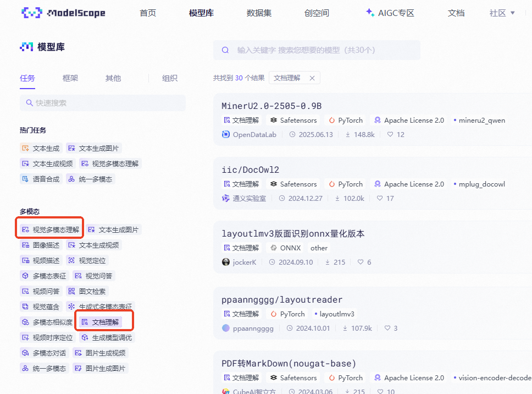The image size is (532, 394).
Task: Click the 图文检索 task icon
Action: coord(71,291)
